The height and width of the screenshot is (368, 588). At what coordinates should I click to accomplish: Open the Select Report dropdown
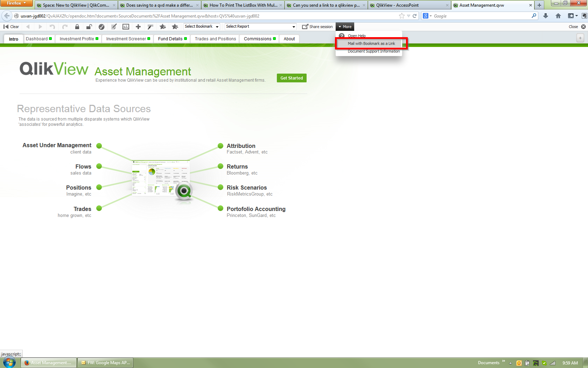click(x=261, y=27)
